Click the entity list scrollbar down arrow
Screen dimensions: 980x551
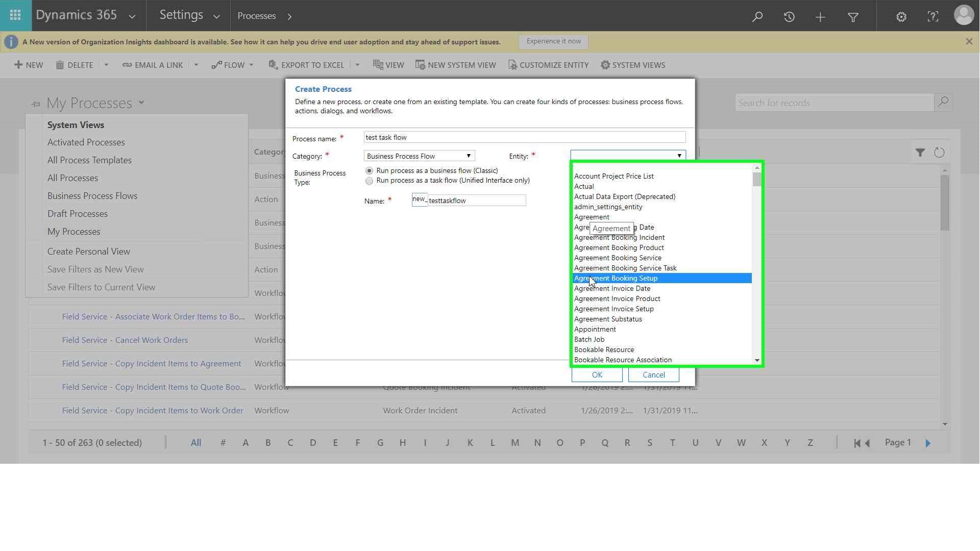[757, 360]
